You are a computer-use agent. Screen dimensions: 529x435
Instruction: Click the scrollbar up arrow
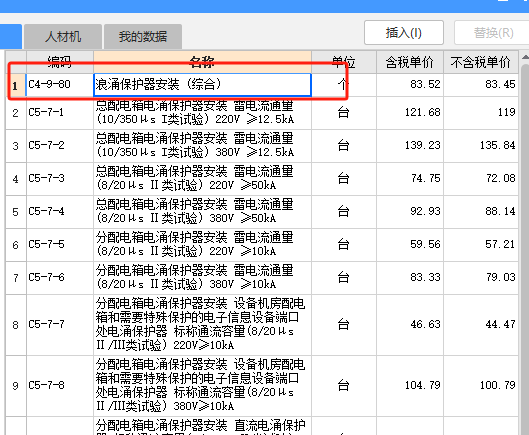tap(525, 57)
